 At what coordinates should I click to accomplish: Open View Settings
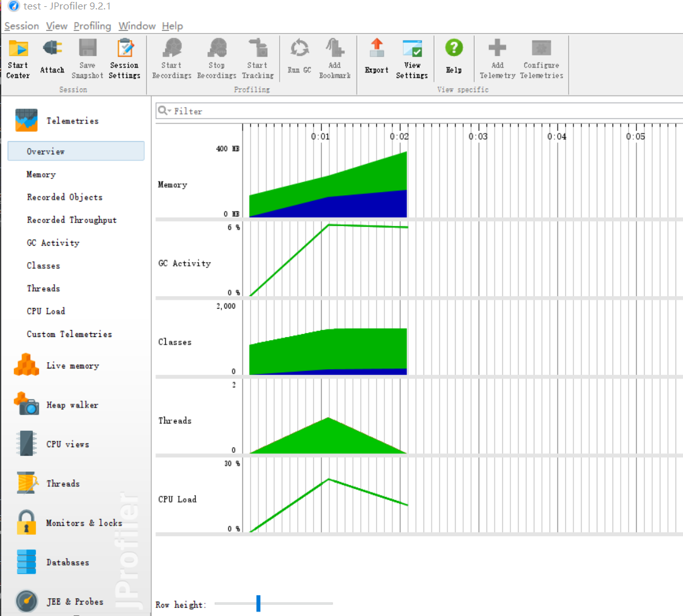412,59
